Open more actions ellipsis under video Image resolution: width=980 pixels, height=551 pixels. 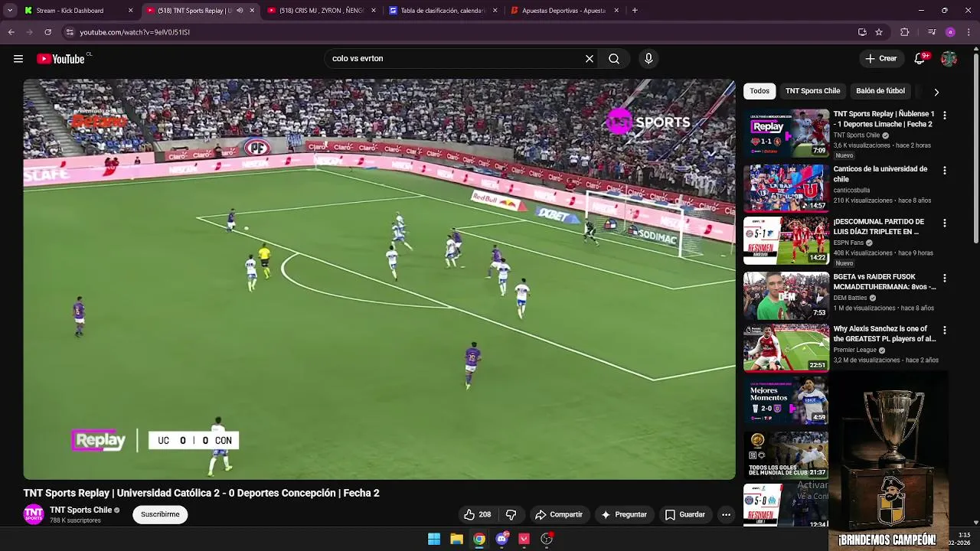(x=726, y=515)
